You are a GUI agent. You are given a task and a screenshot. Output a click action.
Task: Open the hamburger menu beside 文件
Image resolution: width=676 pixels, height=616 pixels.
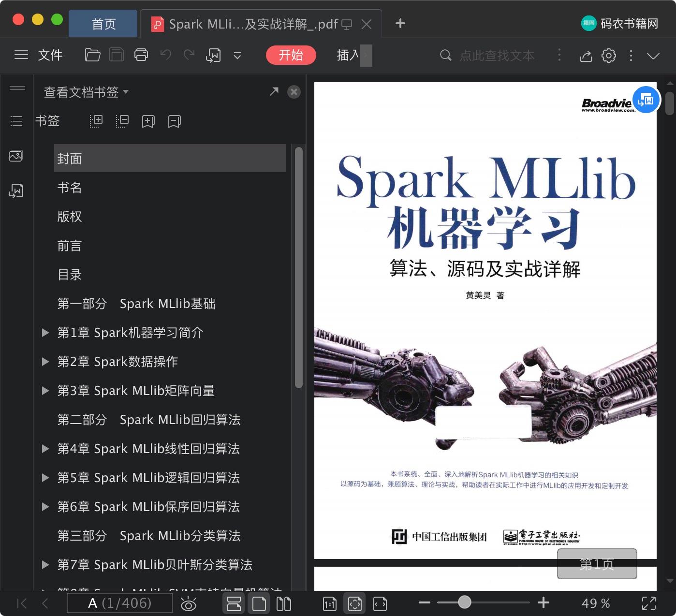tap(21, 55)
